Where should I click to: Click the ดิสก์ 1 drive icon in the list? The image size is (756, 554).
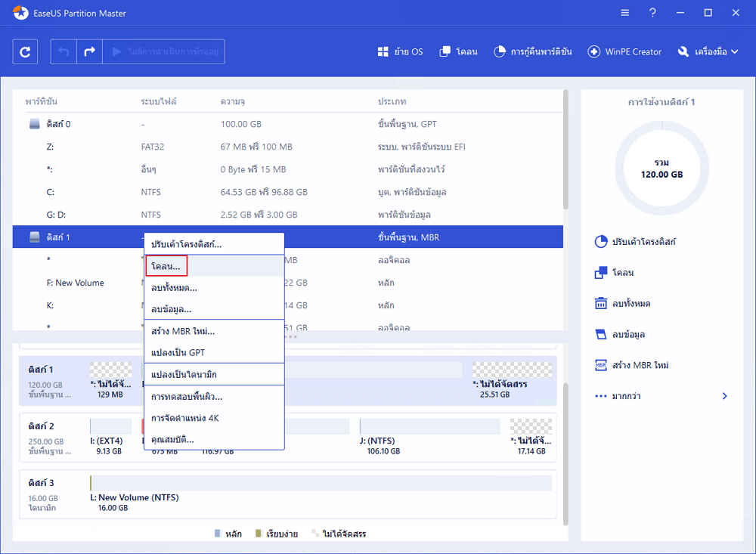(x=35, y=237)
